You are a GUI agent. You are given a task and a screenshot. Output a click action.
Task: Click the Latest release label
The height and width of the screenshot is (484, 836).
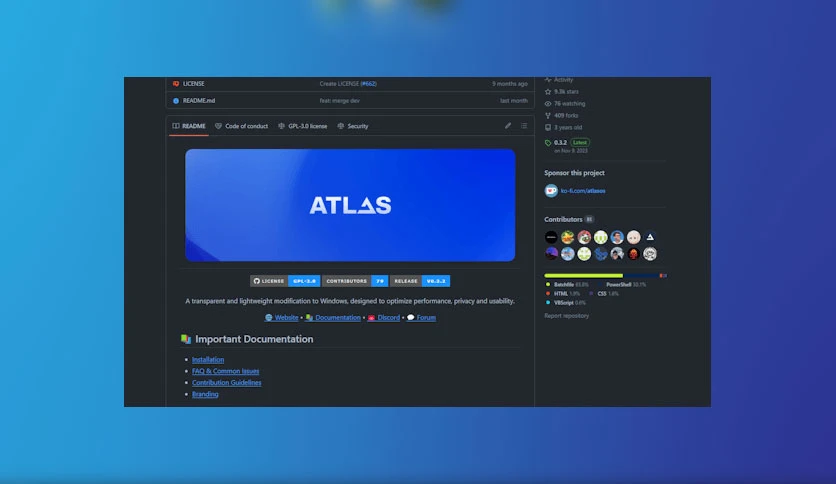pyautogui.click(x=580, y=142)
